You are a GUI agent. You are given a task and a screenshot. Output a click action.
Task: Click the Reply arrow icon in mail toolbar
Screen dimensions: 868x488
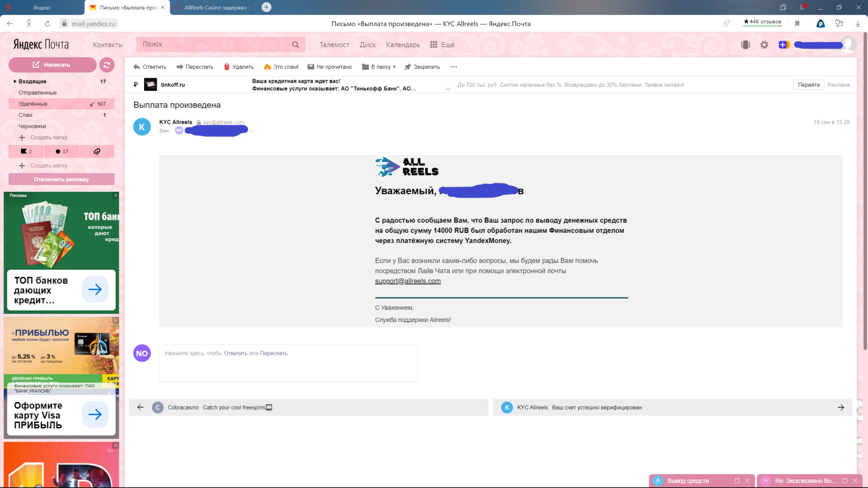[137, 67]
